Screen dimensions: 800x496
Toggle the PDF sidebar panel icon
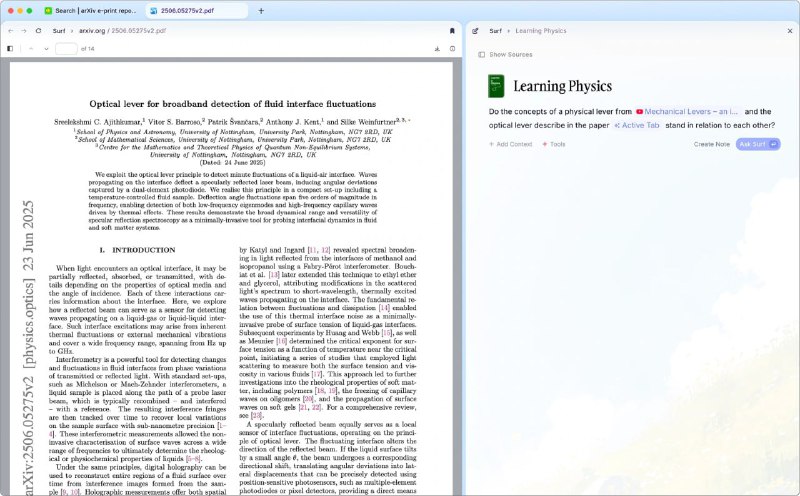(11, 48)
